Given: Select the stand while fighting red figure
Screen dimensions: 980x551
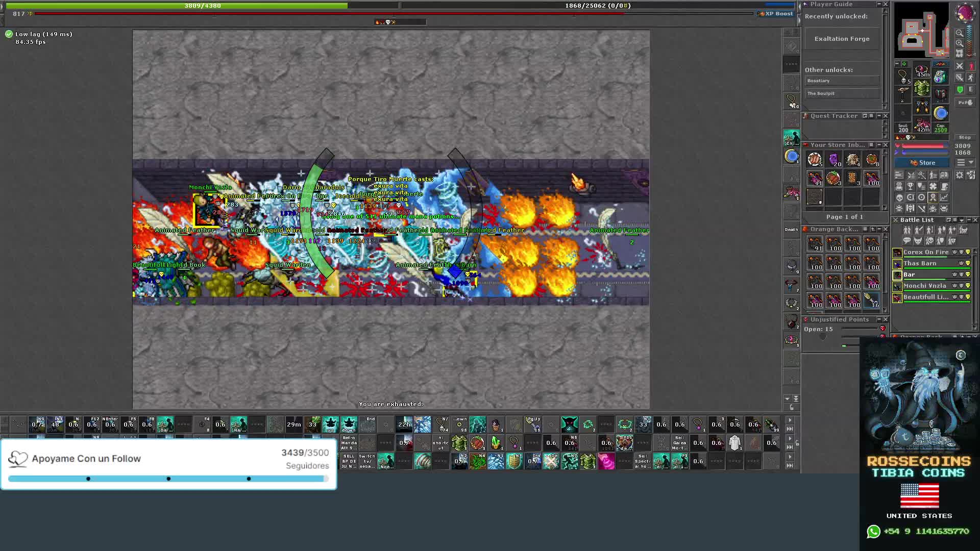Looking at the screenshot, I should pyautogui.click(x=971, y=66).
